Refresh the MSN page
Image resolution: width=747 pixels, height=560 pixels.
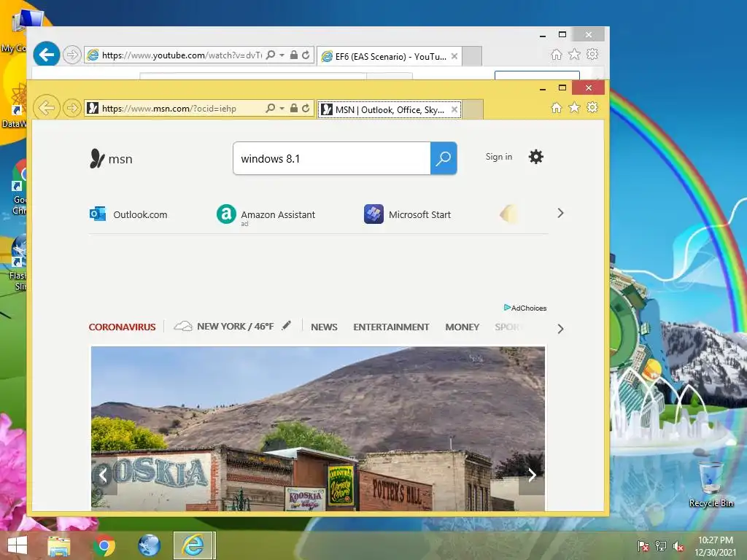point(306,109)
